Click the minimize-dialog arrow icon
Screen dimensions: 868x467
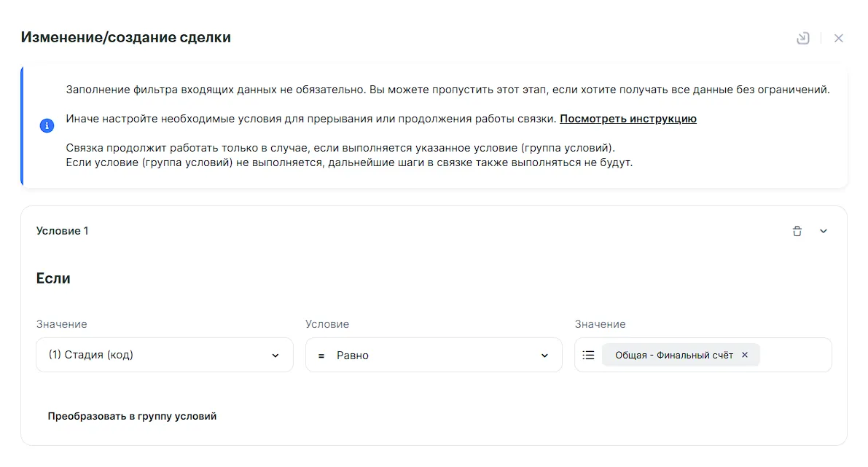[803, 38]
